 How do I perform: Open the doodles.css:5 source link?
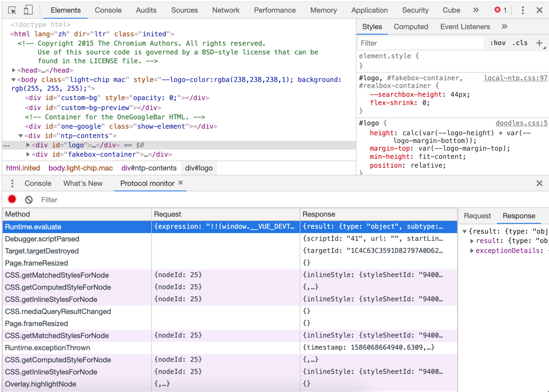click(521, 123)
